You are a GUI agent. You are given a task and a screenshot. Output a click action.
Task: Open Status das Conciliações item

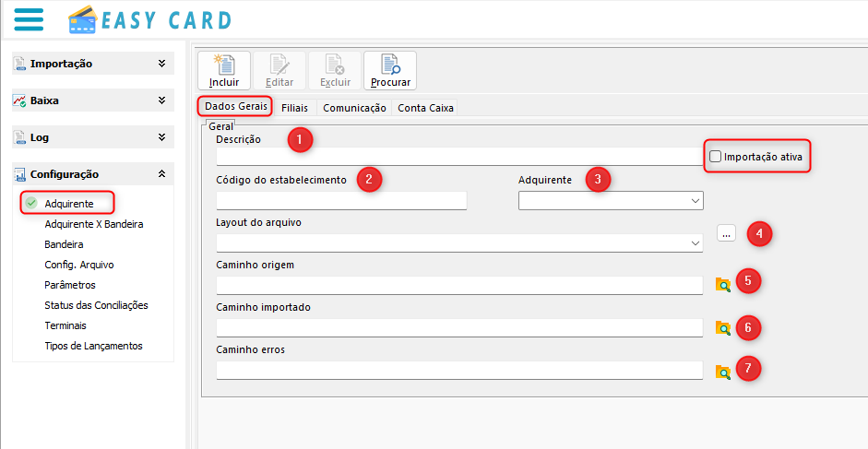(96, 305)
